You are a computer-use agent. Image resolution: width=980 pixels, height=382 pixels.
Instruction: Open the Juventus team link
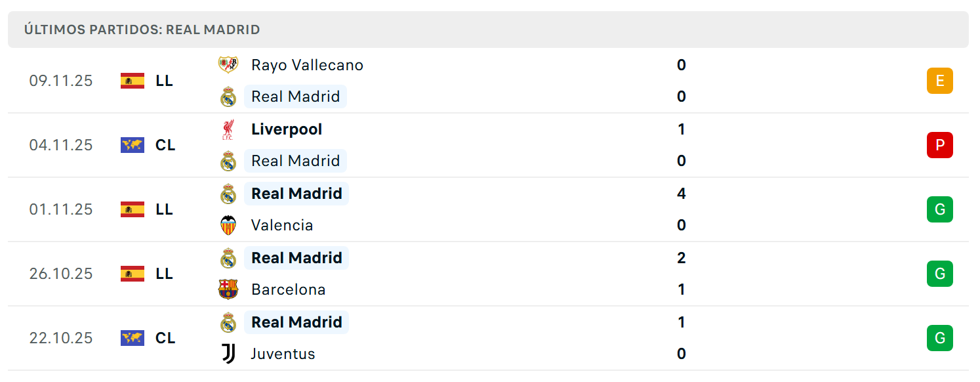point(283,354)
